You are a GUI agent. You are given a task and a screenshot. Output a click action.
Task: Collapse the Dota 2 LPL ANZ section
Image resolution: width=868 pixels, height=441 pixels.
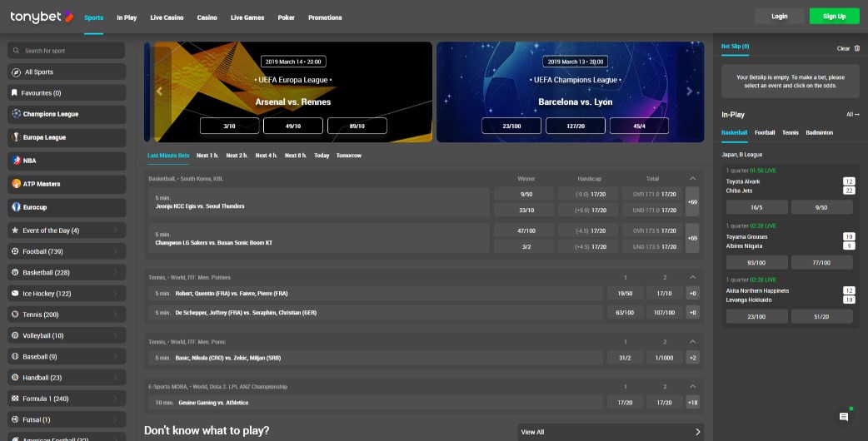(x=692, y=386)
